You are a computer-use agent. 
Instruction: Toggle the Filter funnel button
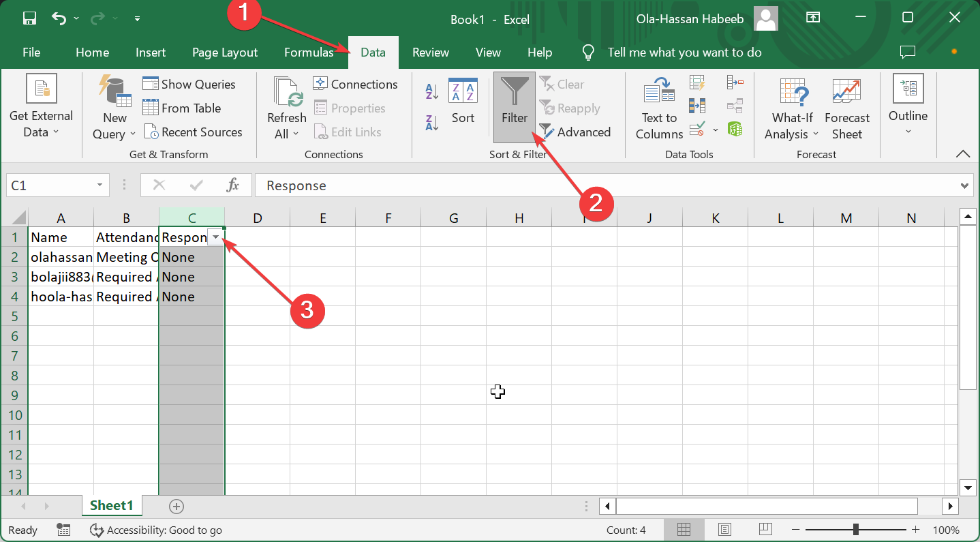[x=515, y=107]
